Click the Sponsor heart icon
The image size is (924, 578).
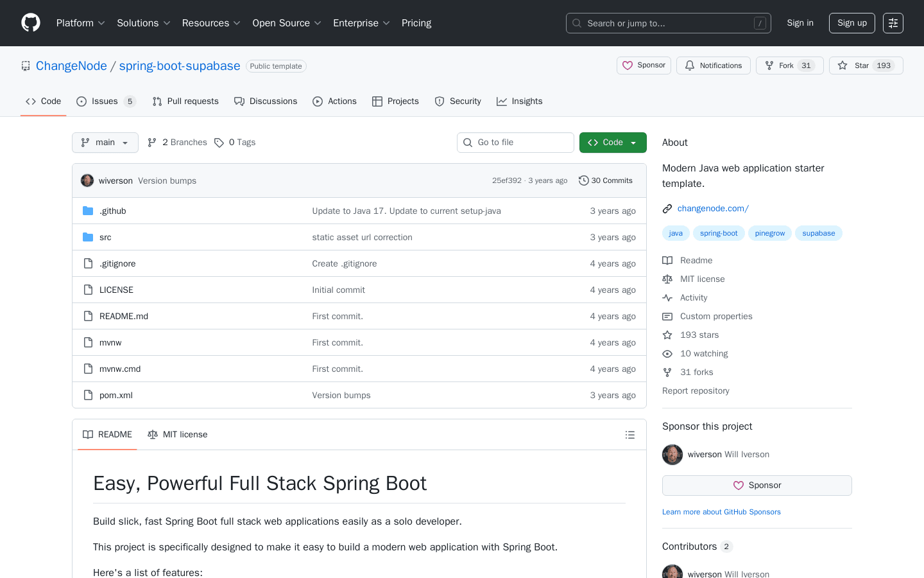(628, 65)
